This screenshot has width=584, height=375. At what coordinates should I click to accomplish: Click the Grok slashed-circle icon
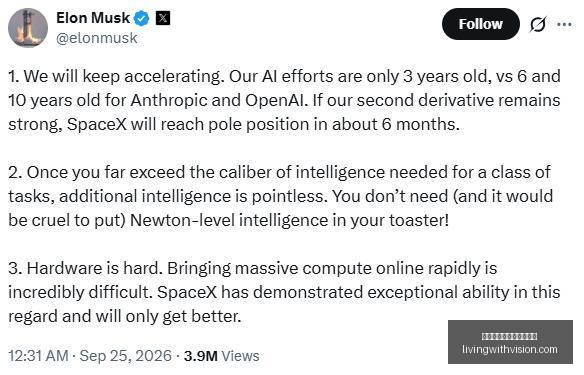point(538,25)
